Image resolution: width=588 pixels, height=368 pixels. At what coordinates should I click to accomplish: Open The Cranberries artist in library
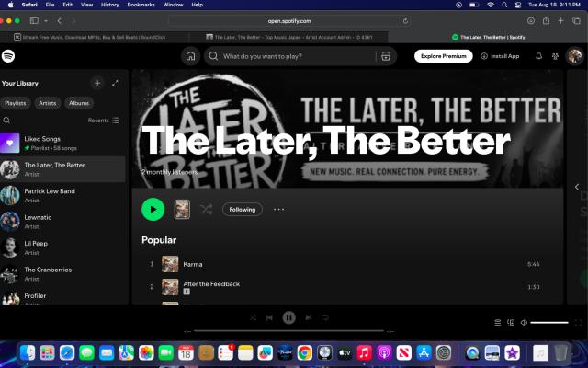coord(62,274)
